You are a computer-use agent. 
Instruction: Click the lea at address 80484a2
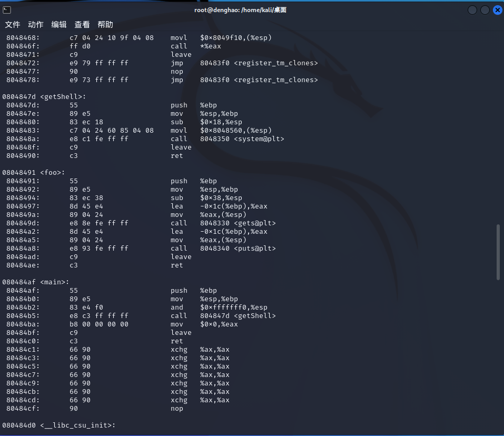(x=219, y=232)
